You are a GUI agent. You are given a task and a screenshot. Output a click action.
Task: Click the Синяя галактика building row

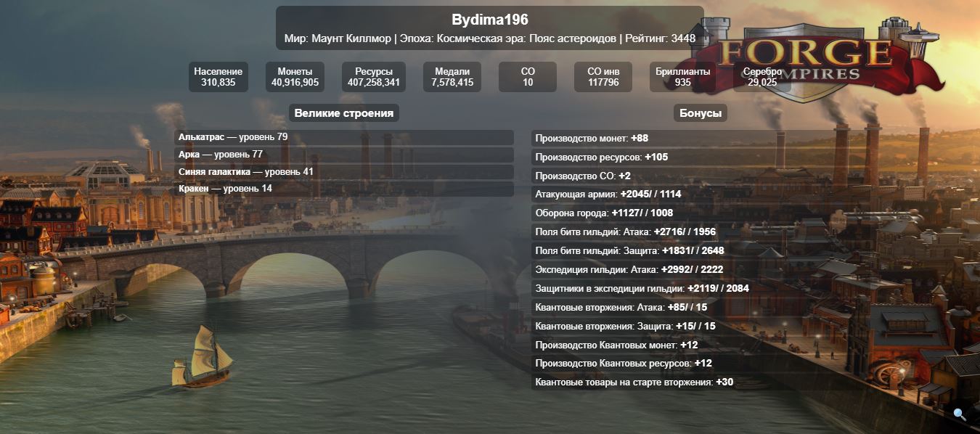(x=345, y=172)
